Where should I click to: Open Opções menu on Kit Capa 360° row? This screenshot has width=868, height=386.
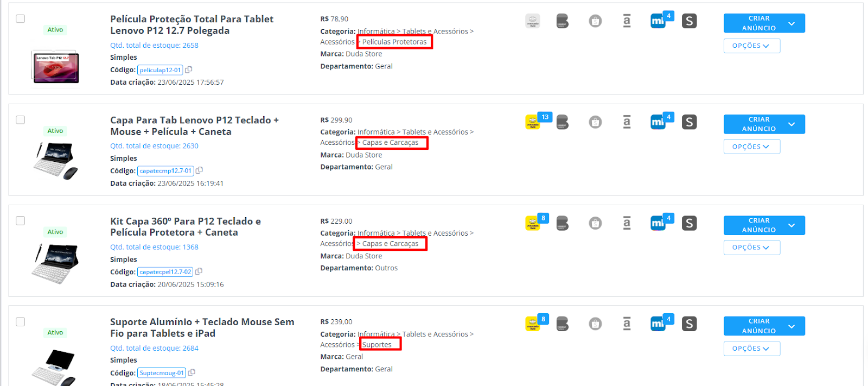[751, 248]
